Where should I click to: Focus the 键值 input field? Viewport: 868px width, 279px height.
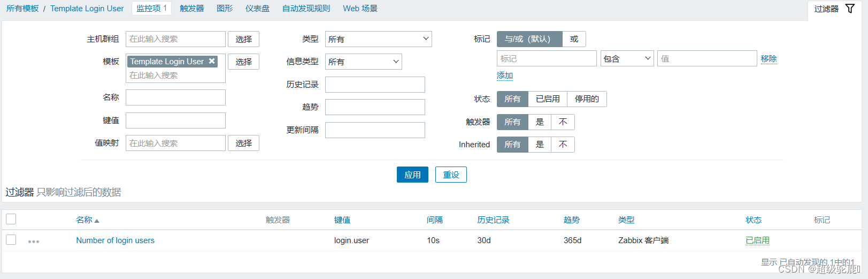point(175,120)
